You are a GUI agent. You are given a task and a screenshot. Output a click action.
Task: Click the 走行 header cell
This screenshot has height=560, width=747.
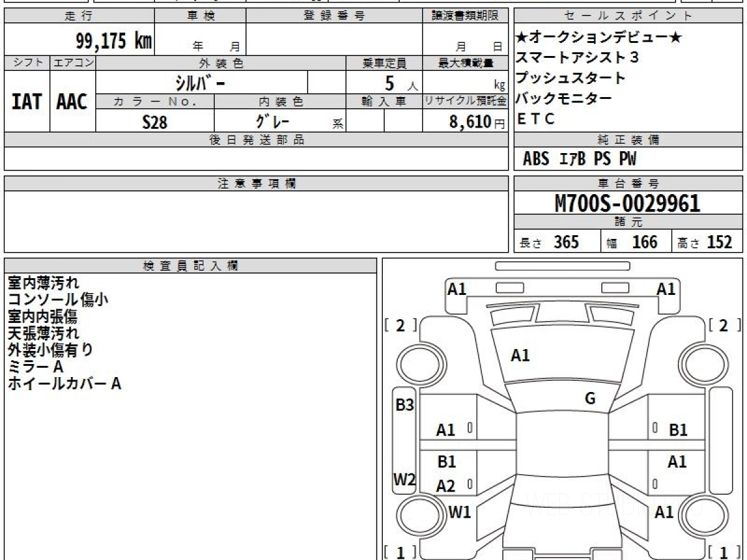79,16
